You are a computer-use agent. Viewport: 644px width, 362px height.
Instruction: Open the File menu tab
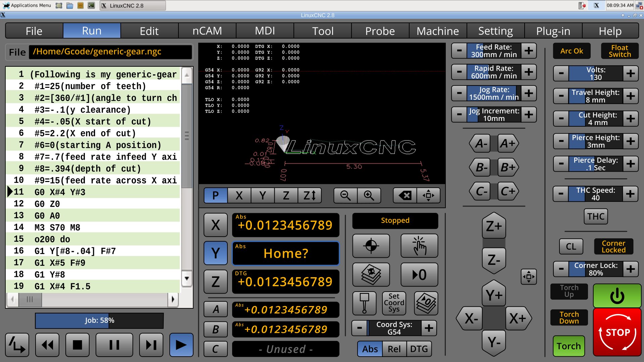click(x=34, y=31)
